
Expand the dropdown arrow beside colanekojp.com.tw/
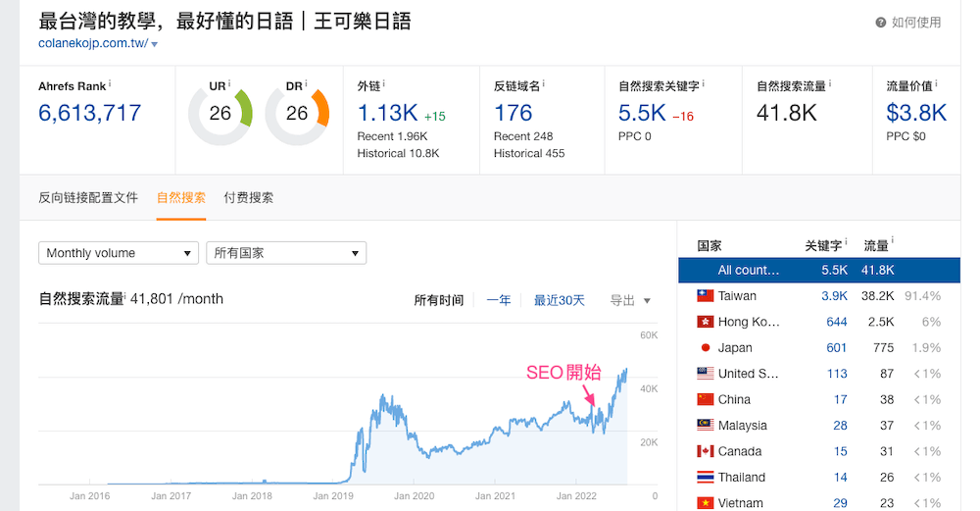point(155,44)
